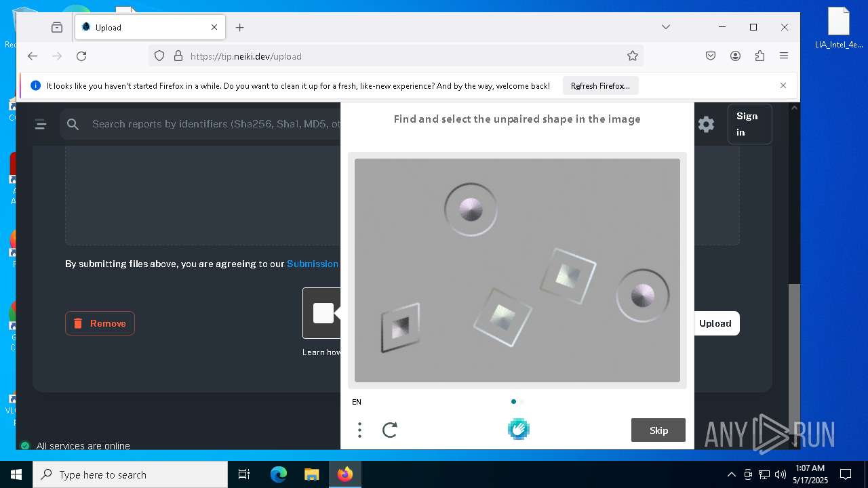Reload the current page
The width and height of the screenshot is (868, 488).
[81, 56]
